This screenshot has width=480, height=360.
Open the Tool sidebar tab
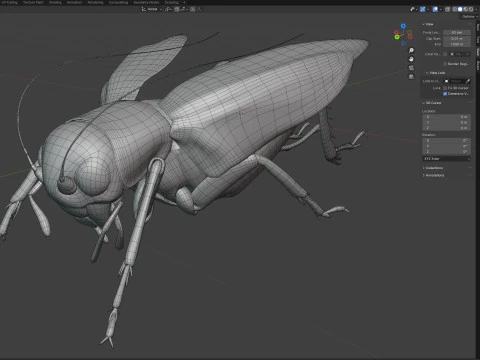(x=478, y=40)
